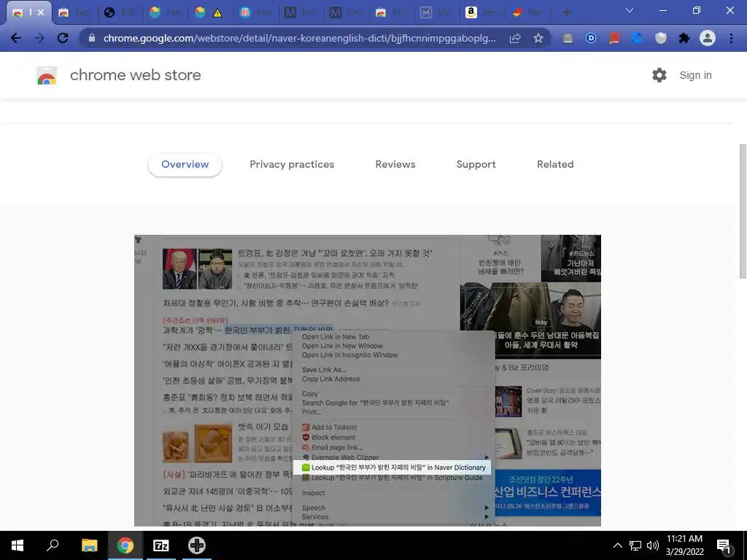Open network status tray icon
The image size is (747, 560).
click(x=635, y=545)
